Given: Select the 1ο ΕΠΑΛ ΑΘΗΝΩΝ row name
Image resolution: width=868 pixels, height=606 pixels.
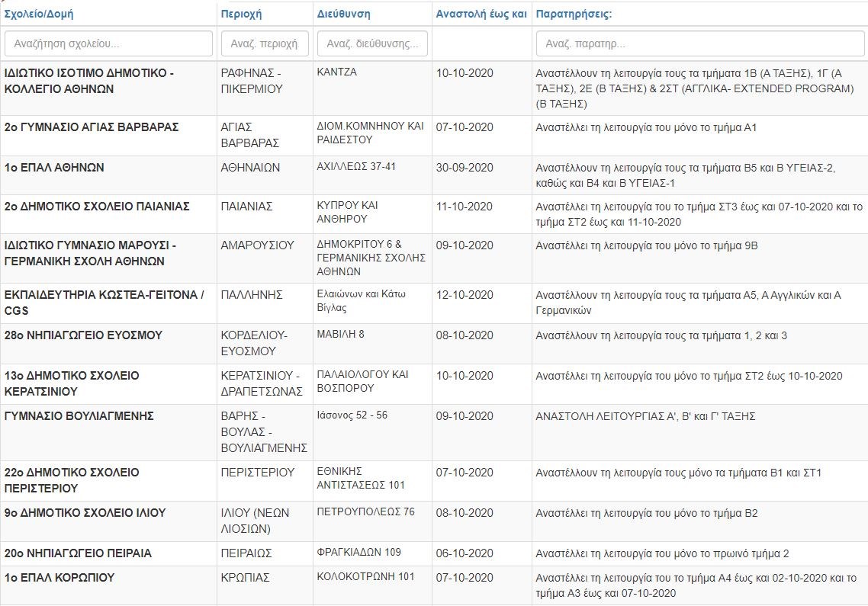Looking at the screenshot, I should 54,168.
